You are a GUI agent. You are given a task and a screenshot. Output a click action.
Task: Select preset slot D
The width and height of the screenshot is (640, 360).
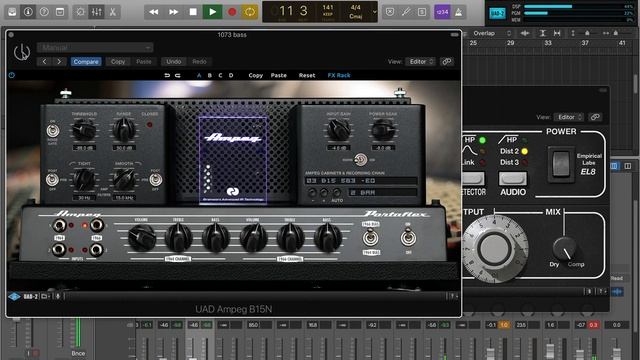[x=231, y=75]
